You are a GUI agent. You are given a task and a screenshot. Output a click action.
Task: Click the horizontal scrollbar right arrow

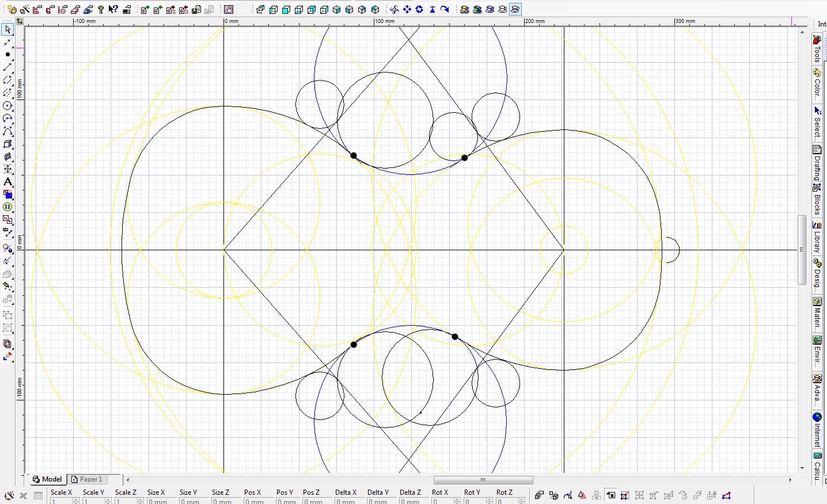click(x=790, y=480)
